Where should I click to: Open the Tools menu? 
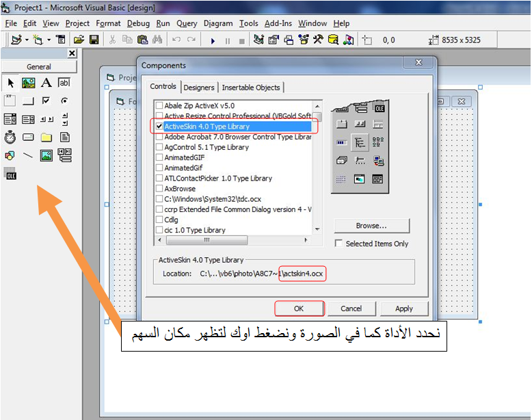click(x=249, y=23)
